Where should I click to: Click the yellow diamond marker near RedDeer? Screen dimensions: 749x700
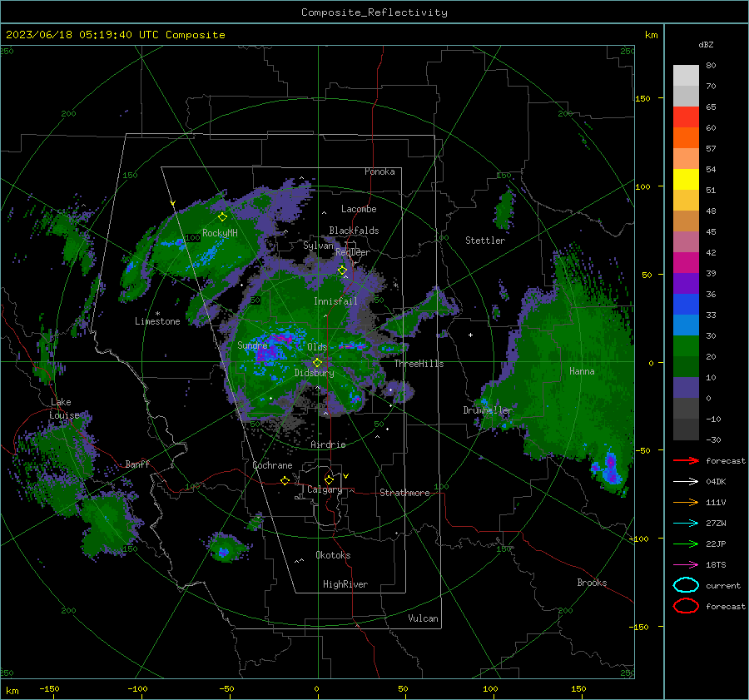[x=342, y=271]
